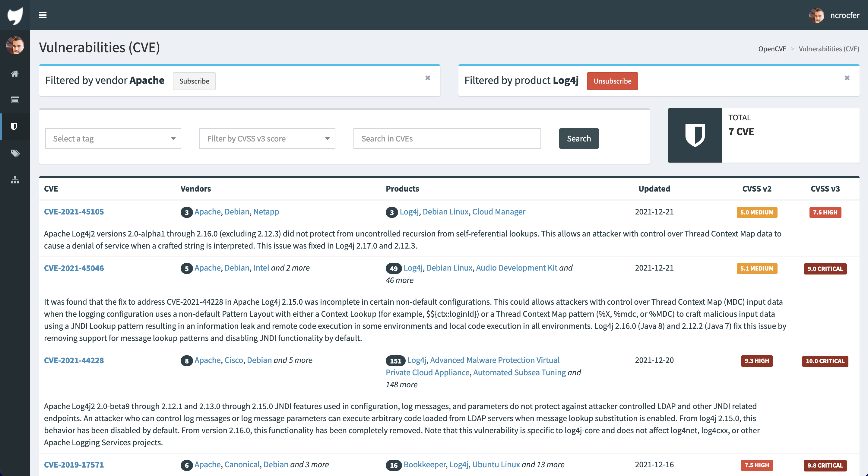Open the reports list icon in sidebar

15,100
